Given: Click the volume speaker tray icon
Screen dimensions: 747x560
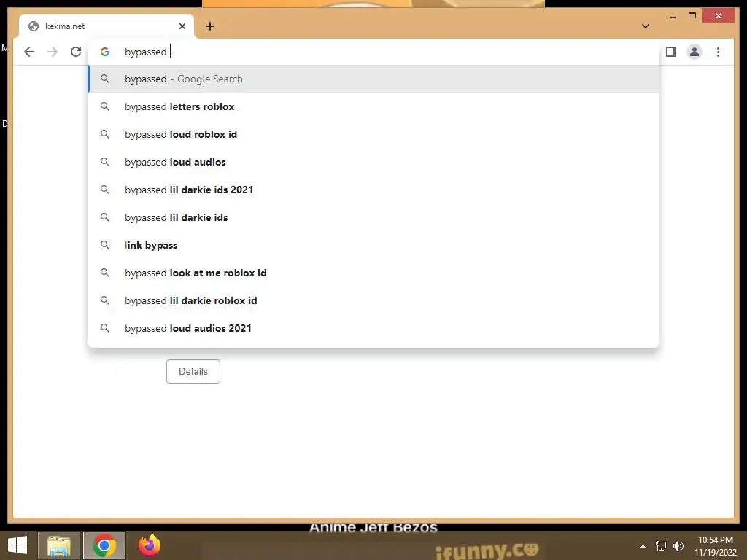Looking at the screenshot, I should coord(678,546).
